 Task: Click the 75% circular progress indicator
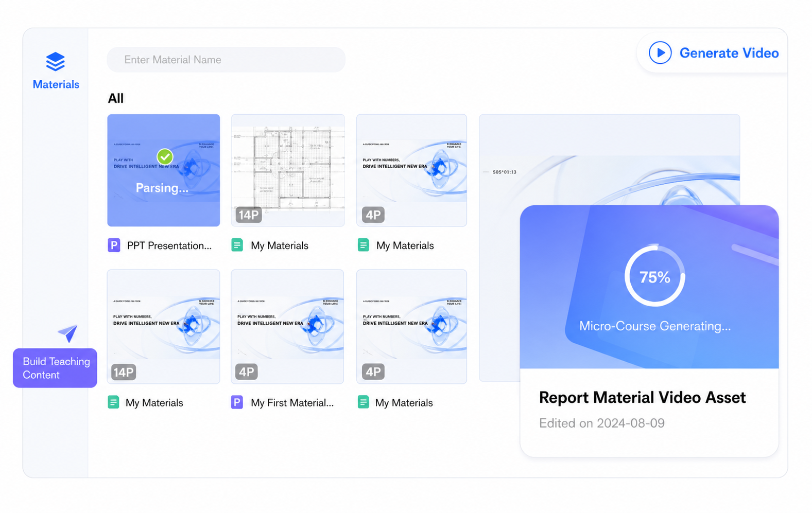click(x=654, y=276)
